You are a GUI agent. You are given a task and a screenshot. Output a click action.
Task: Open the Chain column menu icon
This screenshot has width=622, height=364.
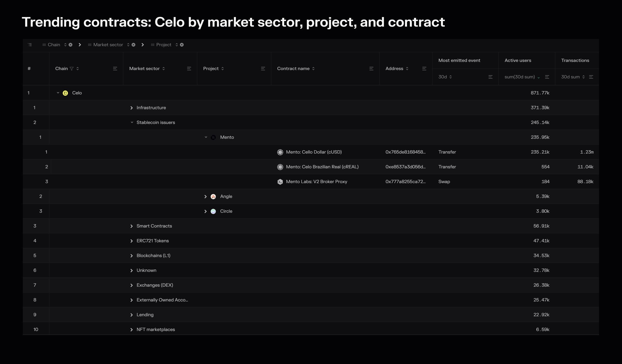(115, 69)
